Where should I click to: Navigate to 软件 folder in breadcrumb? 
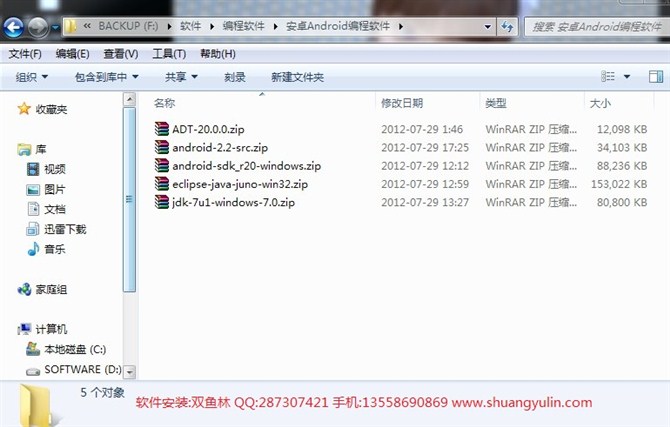[191, 27]
